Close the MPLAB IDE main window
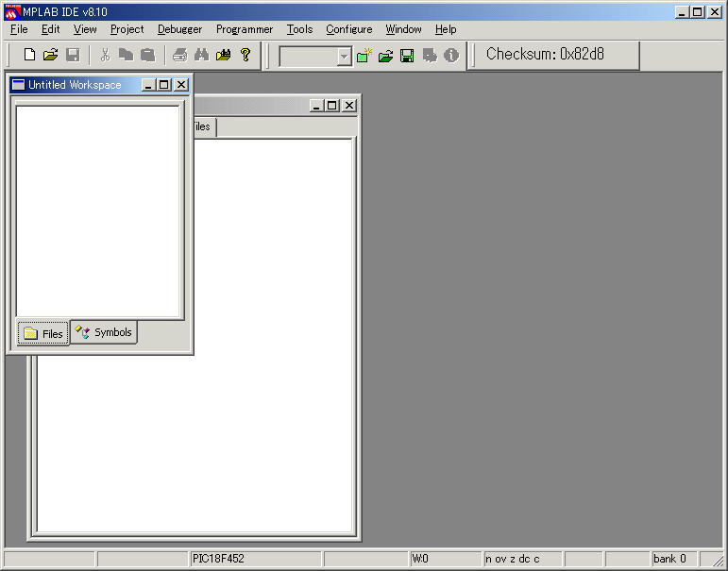728x571 pixels. tap(715, 12)
